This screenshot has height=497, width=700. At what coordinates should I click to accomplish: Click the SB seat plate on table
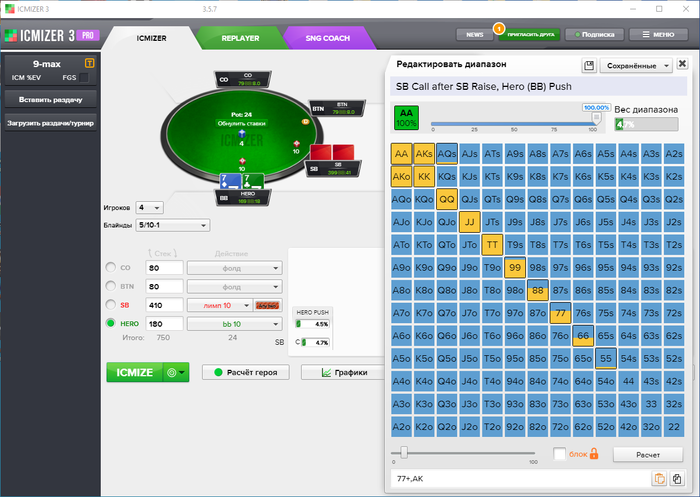[x=333, y=169]
